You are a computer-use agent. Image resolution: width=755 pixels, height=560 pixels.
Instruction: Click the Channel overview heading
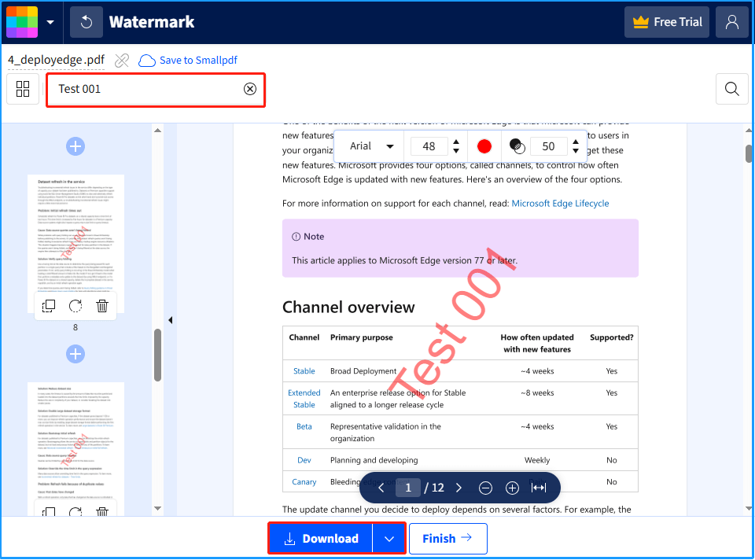pyautogui.click(x=348, y=308)
